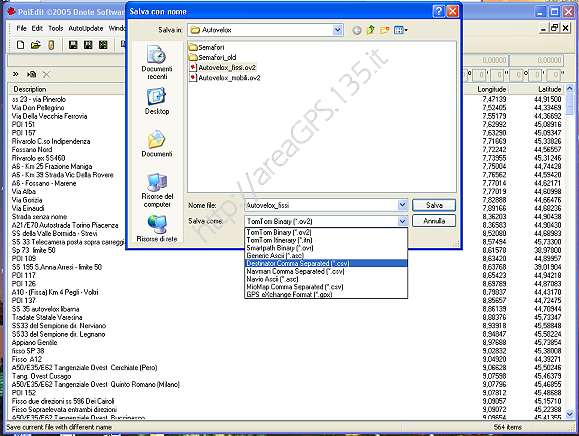Choose MioMap Comma Separated (*.csv) format
Screen dimensions: 579x436
[x=326, y=287]
